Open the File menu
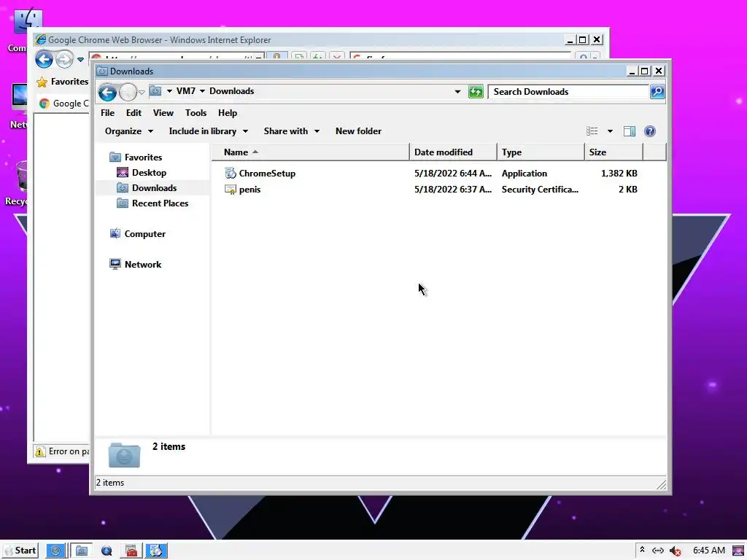This screenshot has height=560, width=747. pyautogui.click(x=108, y=113)
